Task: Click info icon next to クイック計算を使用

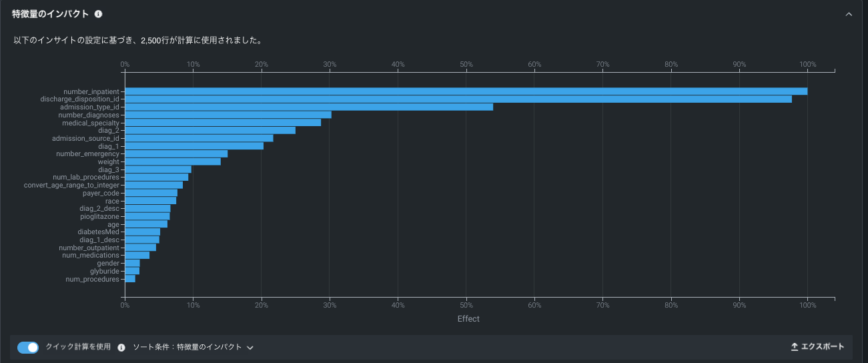Action: [121, 348]
